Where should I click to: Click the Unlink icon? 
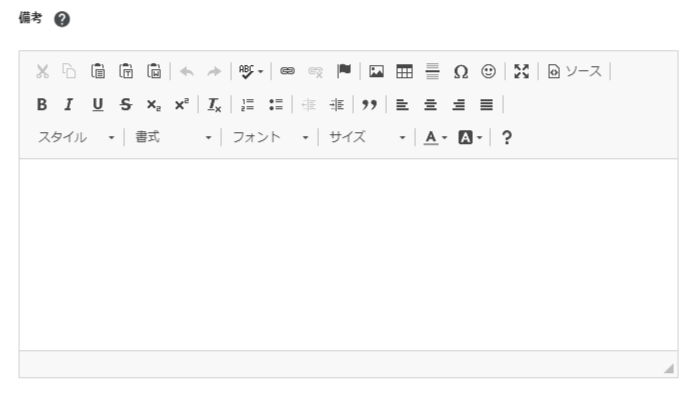316,71
